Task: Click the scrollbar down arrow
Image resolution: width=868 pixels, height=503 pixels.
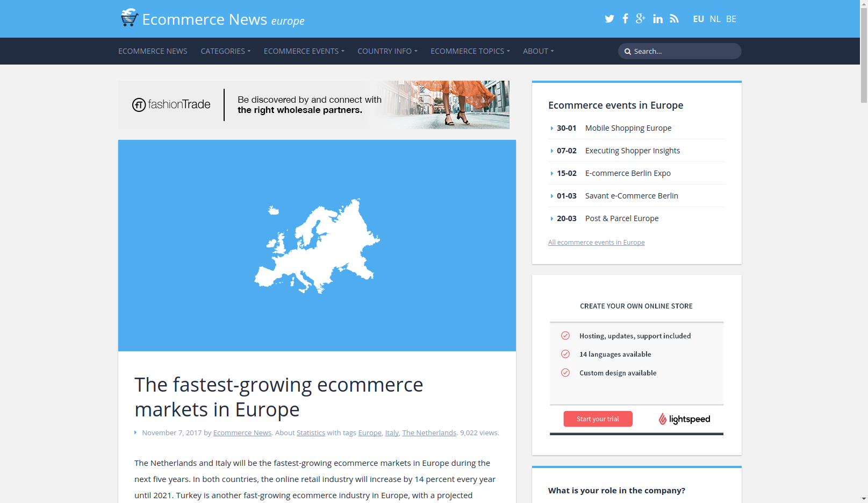Action: pyautogui.click(x=864, y=499)
